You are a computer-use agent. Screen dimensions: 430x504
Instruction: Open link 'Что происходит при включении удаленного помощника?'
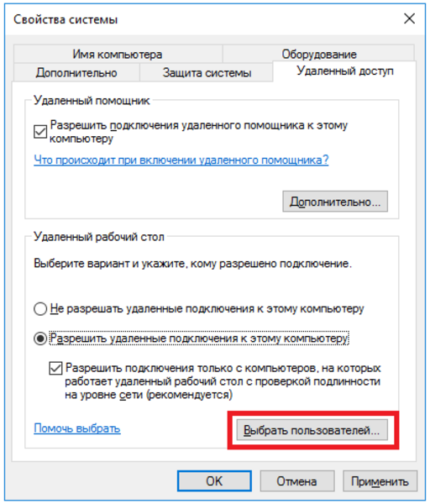181,160
